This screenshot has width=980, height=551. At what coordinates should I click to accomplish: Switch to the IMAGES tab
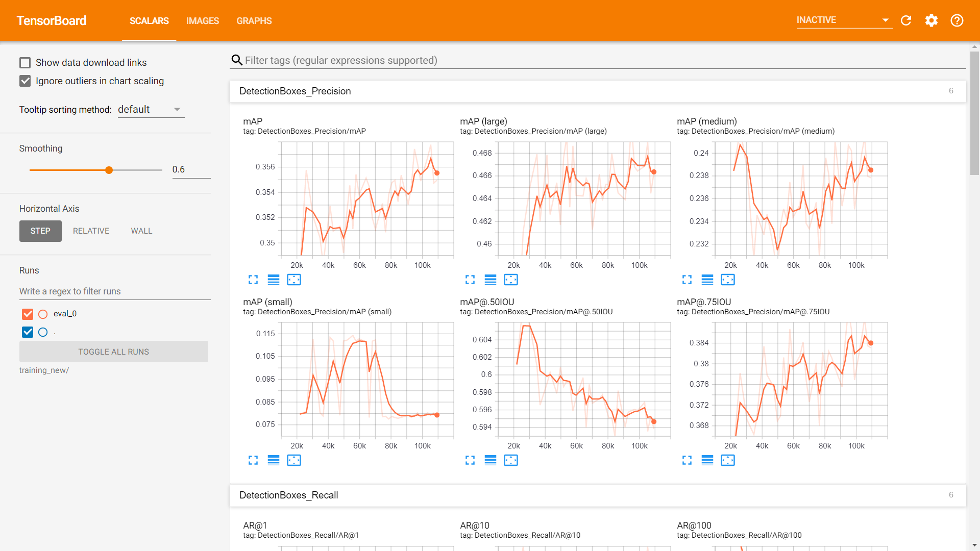(x=202, y=21)
